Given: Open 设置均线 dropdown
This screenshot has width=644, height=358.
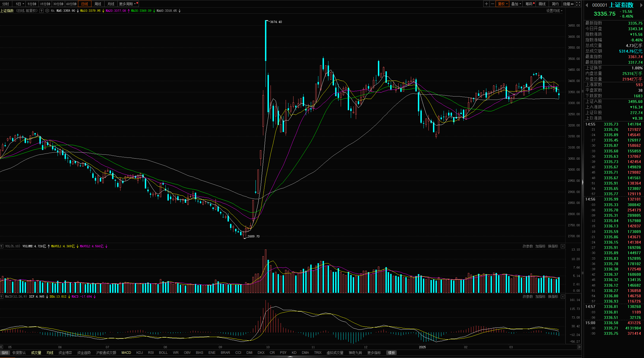Looking at the screenshot, I should coord(554,11).
